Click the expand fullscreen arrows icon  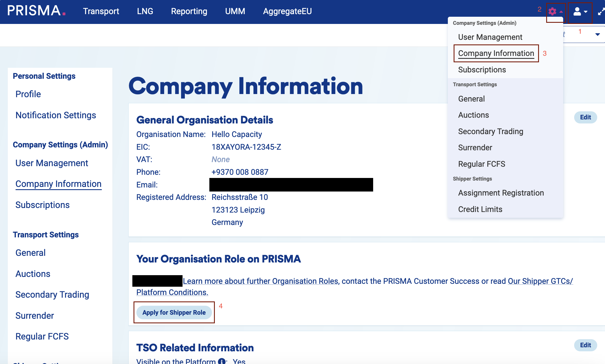tap(601, 12)
